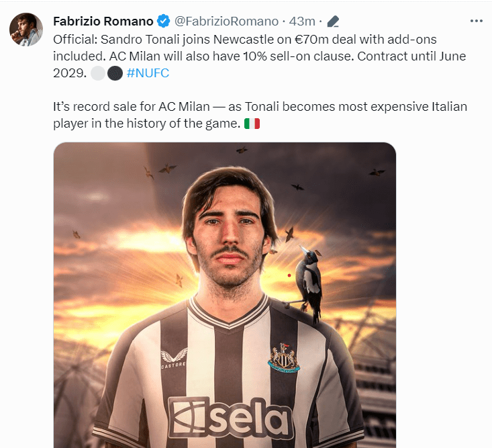Open the #NUFC hashtag
Image resolution: width=492 pixels, height=448 pixels.
[148, 73]
